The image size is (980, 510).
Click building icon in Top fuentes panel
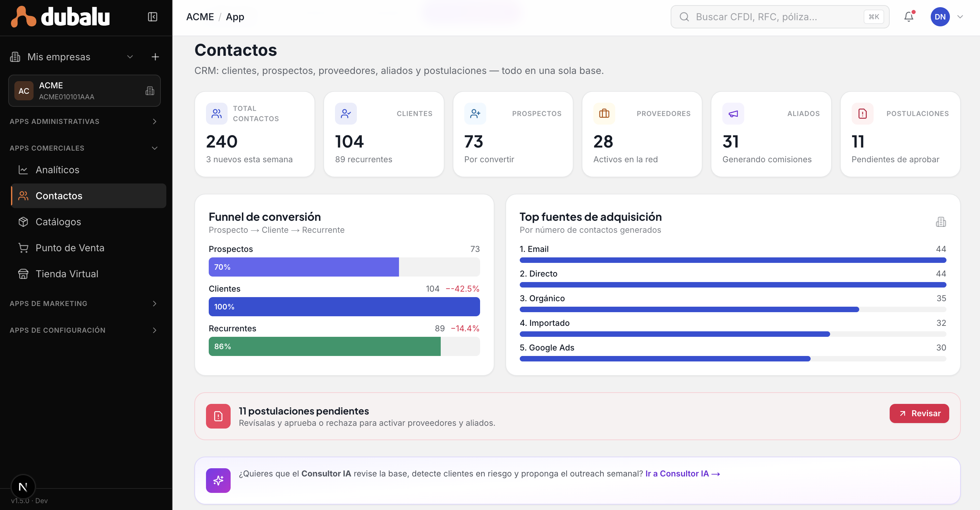(x=941, y=222)
